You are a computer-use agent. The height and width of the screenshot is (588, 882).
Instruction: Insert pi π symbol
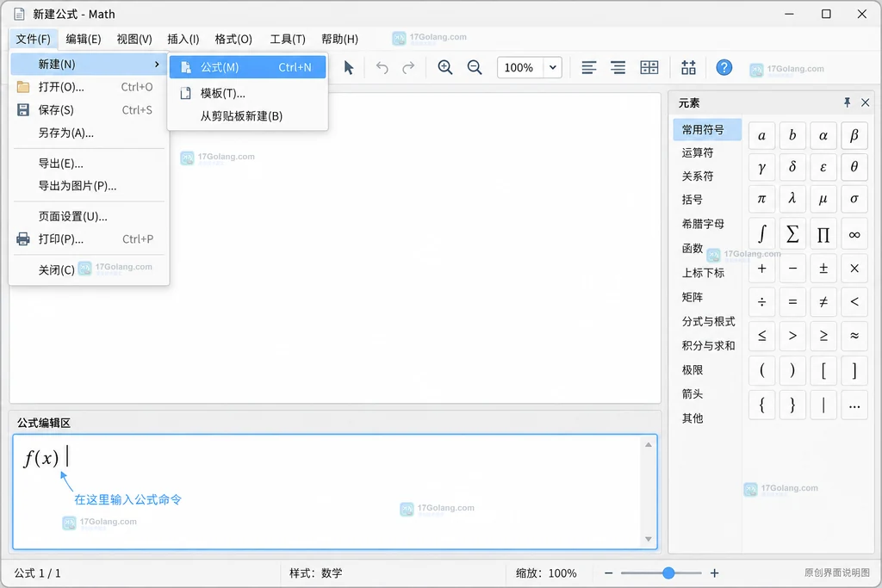[761, 199]
